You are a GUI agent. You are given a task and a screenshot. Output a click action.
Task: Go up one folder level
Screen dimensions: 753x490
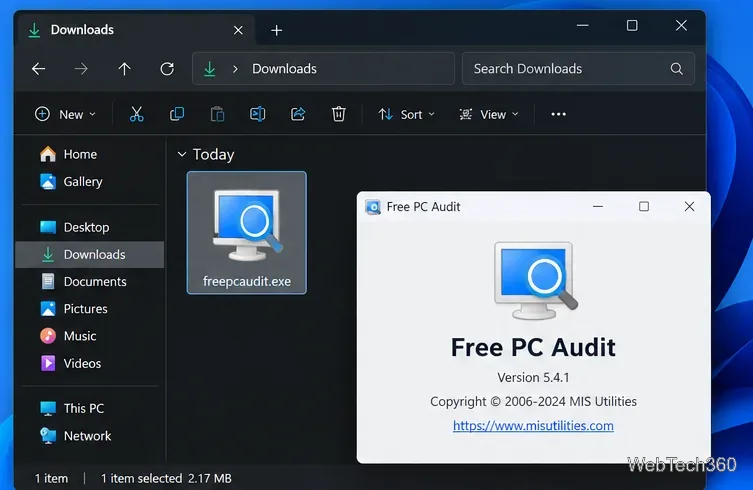click(x=124, y=69)
